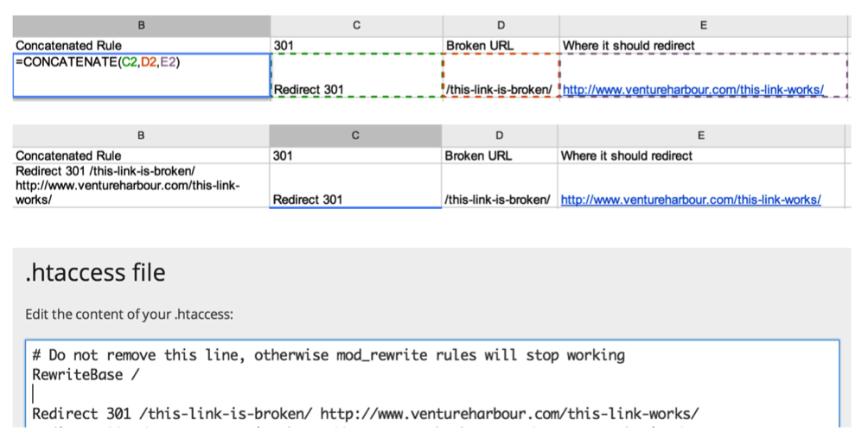The image size is (868, 445).
Task: Click the top sheet 'Redirect 301' cell
Action: [x=356, y=75]
